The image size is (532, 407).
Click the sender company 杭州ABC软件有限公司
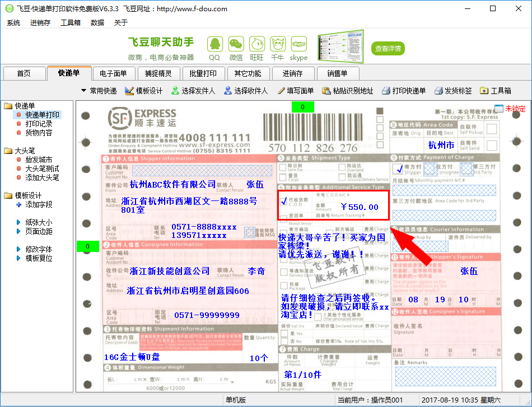(x=172, y=184)
